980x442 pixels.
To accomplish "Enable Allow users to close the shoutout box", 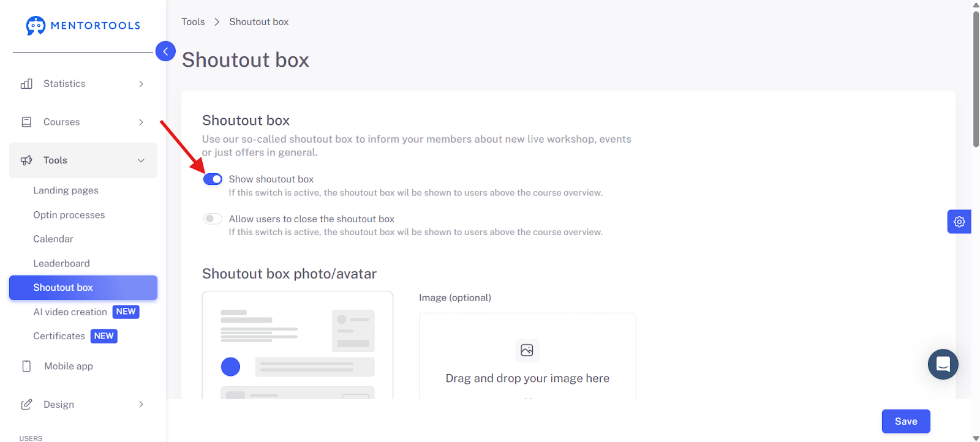I will click(213, 219).
